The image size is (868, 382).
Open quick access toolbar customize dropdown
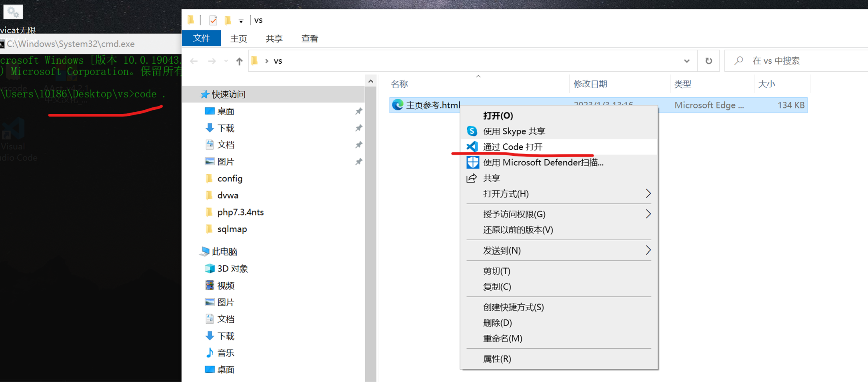click(x=241, y=21)
